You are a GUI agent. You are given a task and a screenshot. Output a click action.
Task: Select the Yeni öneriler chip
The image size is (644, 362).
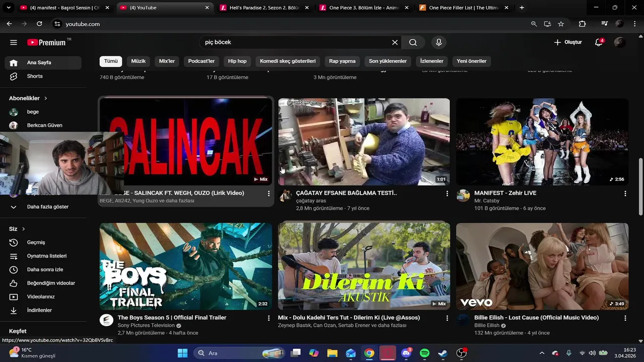471,61
